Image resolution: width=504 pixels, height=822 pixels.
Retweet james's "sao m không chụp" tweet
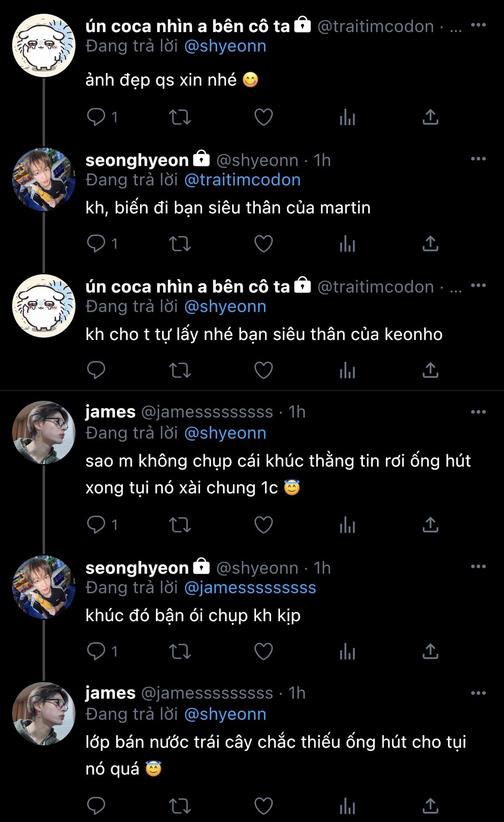tap(180, 524)
